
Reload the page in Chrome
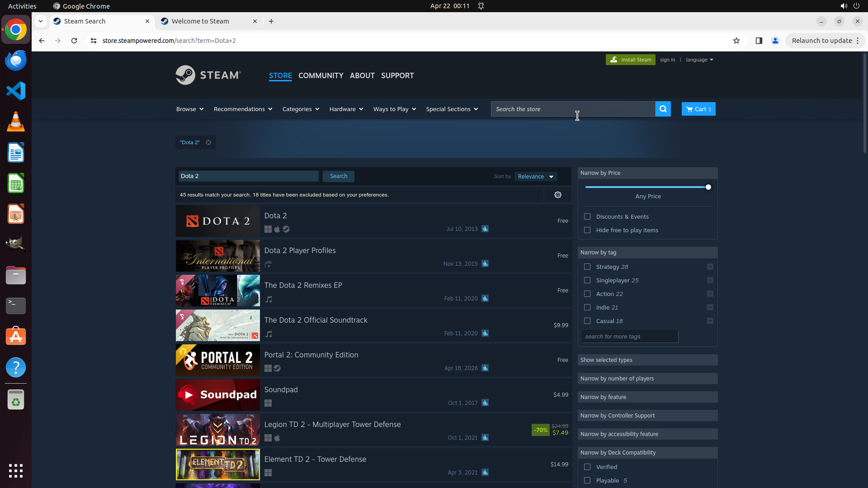pos(74,41)
